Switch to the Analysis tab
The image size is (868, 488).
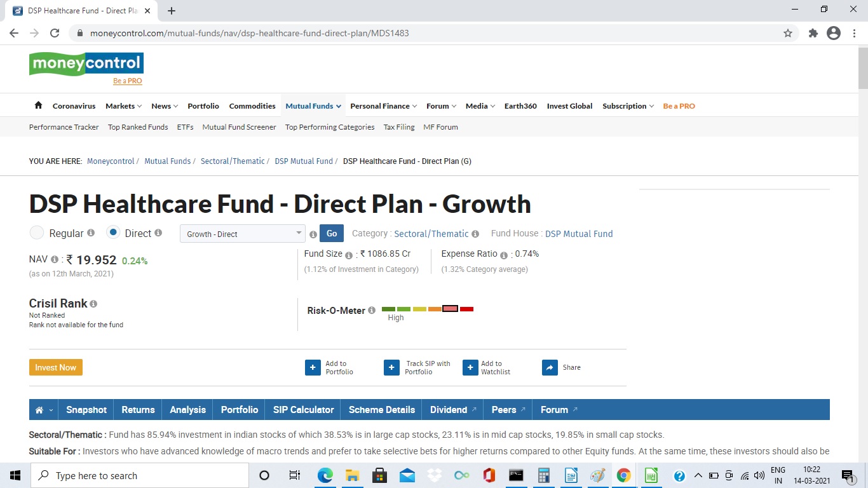click(187, 410)
